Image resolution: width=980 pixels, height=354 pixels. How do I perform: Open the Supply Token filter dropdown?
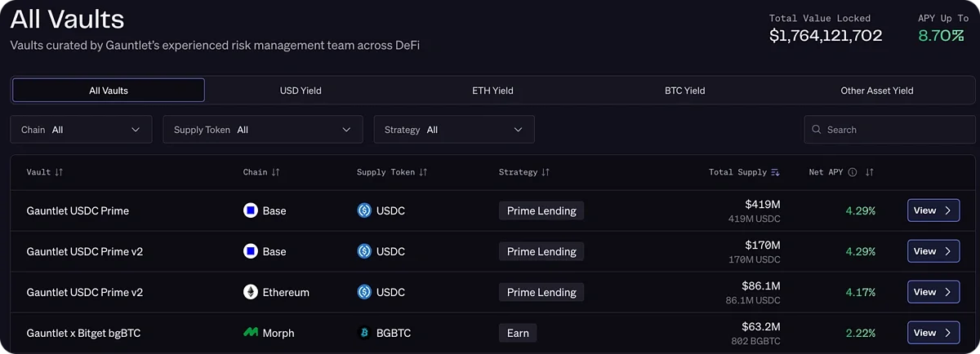point(263,130)
